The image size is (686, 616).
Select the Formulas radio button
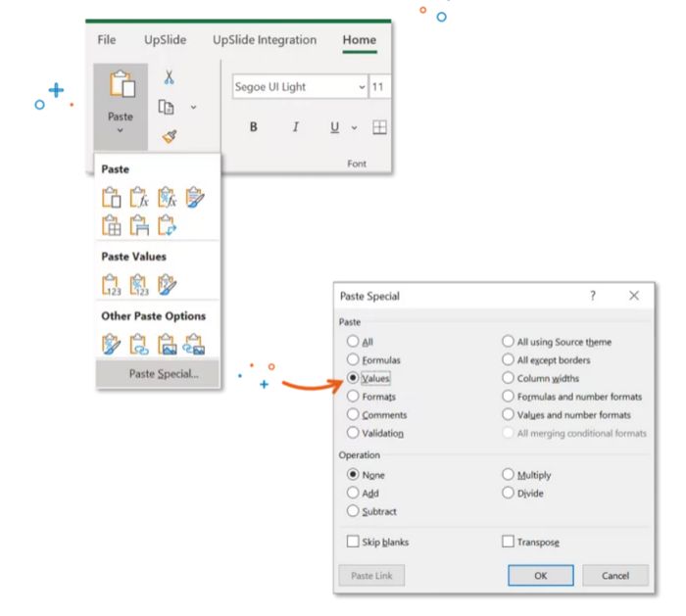point(353,359)
